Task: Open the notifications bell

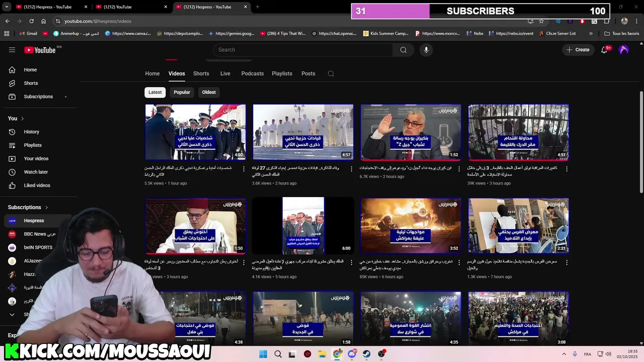Action: 604,50
